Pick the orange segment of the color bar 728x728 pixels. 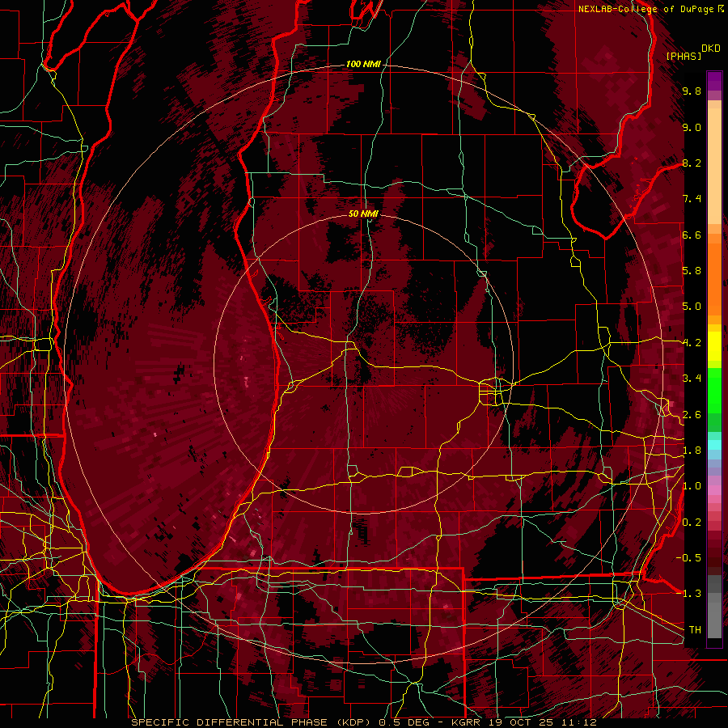coord(714,278)
